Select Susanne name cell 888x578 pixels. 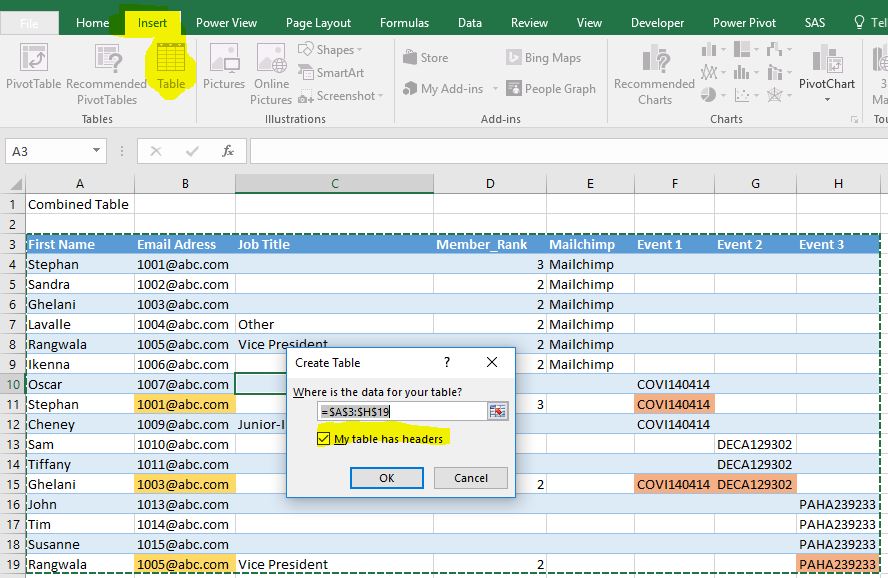click(80, 545)
